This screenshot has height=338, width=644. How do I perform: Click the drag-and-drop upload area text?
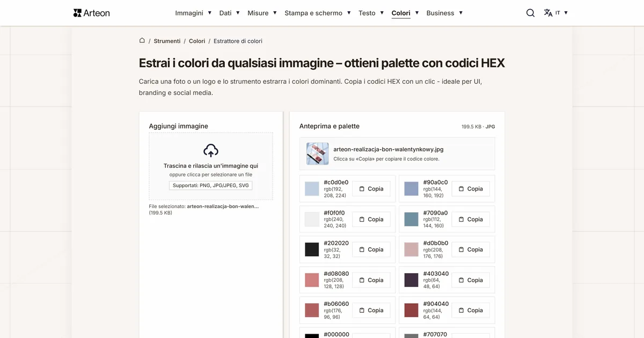click(x=211, y=166)
